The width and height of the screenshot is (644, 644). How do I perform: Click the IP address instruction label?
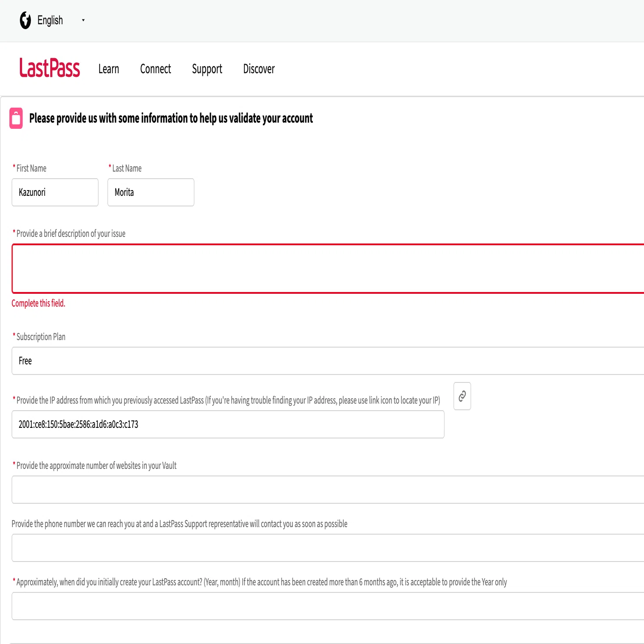click(x=228, y=400)
